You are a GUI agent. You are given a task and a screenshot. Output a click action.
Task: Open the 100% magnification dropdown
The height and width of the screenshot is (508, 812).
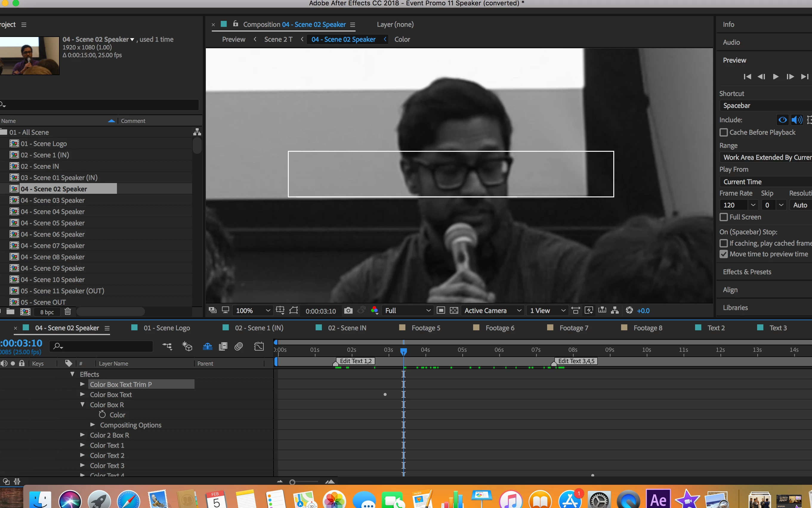[x=253, y=310]
